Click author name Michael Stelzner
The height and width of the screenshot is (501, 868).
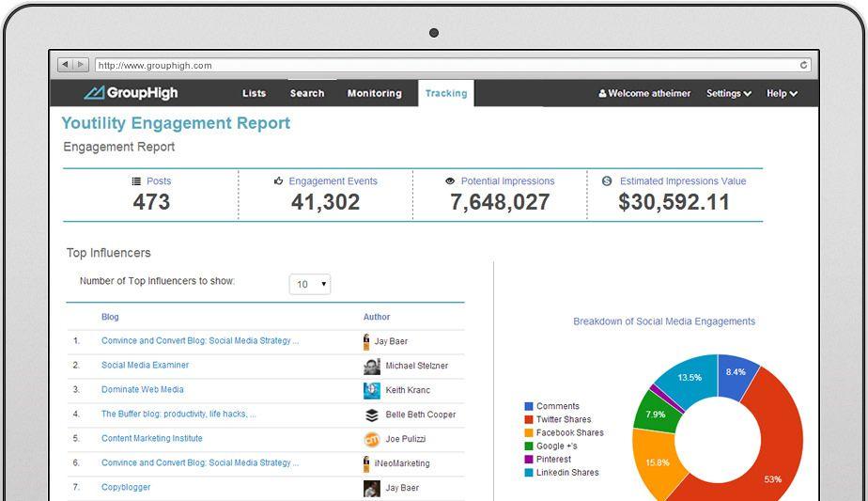[x=416, y=366]
